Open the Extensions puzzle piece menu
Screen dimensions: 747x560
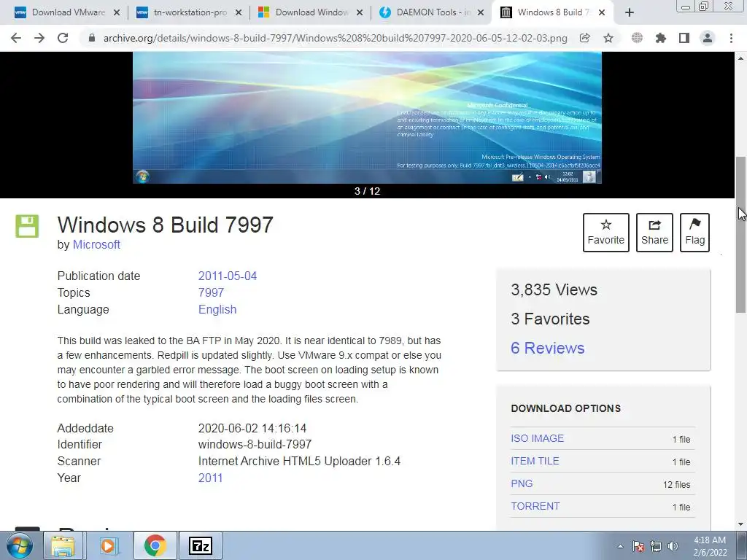(660, 38)
